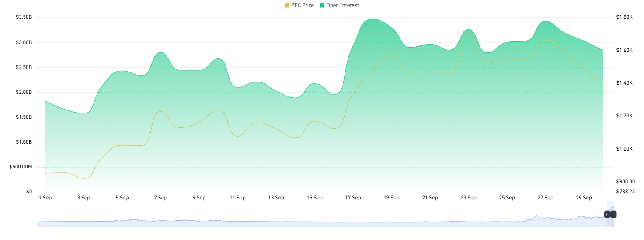The width and height of the screenshot is (644, 240).
Task: Toggle the ZEC Price legend entry
Action: coord(299,5)
